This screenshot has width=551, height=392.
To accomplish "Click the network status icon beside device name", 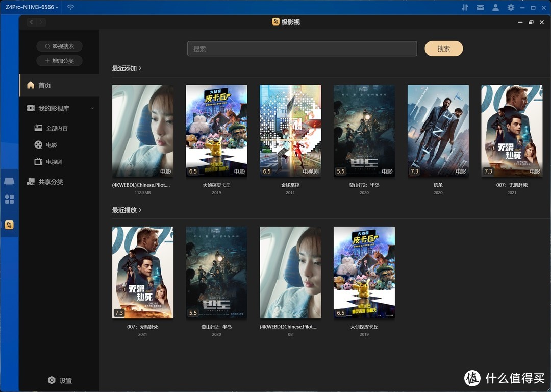I will pyautogui.click(x=70, y=7).
